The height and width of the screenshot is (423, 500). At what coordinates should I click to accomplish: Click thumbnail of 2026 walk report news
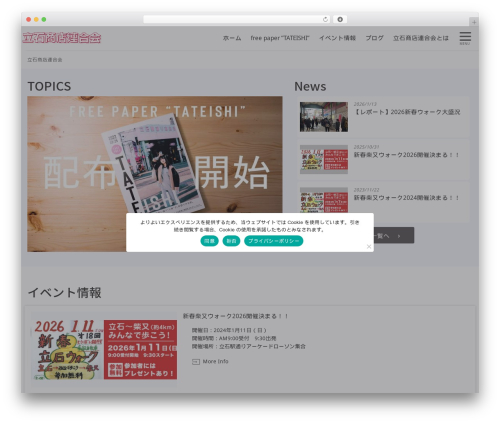[324, 117]
